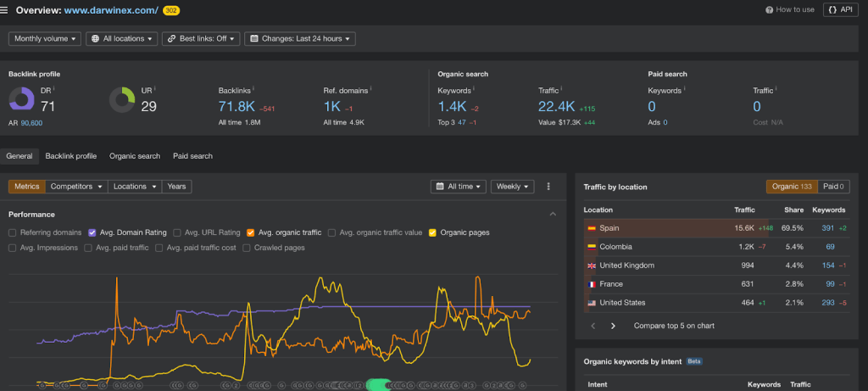
Task: Enable the Crawled pages checkbox
Action: [x=247, y=248]
